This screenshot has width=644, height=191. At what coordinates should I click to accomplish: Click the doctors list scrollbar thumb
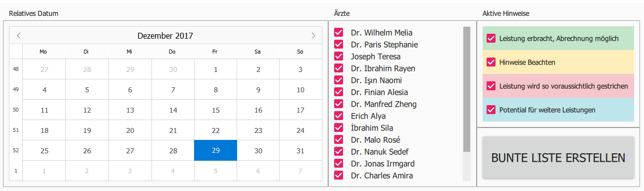coord(467,89)
